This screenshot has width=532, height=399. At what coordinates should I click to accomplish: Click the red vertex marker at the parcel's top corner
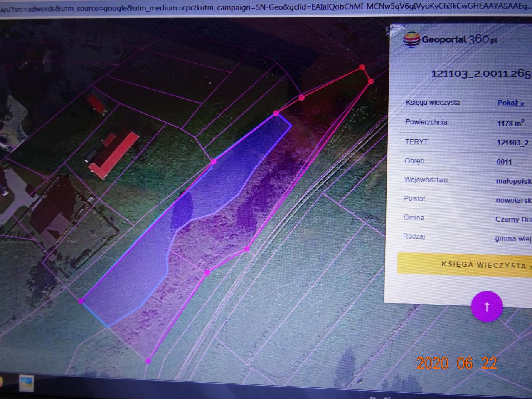tap(362, 66)
